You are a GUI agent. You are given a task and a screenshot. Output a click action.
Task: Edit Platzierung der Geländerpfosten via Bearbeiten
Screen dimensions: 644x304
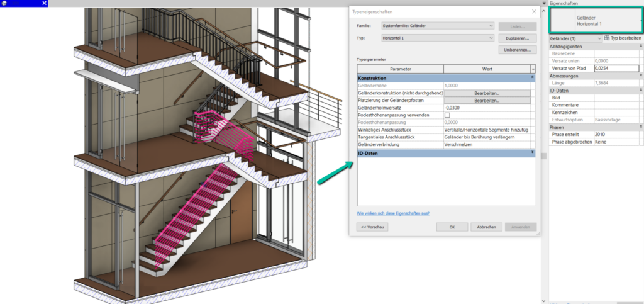point(487,100)
